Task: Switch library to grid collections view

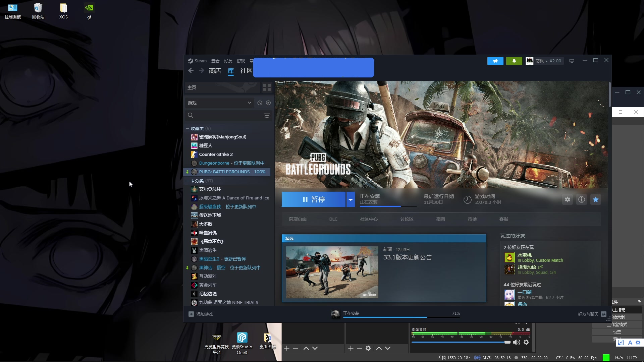Action: coord(267,87)
